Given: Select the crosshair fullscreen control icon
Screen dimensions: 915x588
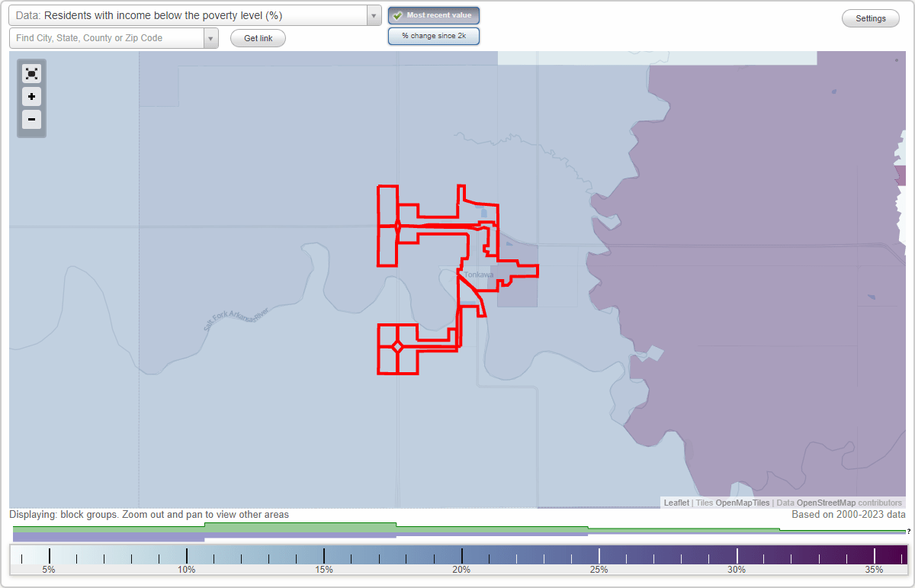Looking at the screenshot, I should [x=31, y=73].
